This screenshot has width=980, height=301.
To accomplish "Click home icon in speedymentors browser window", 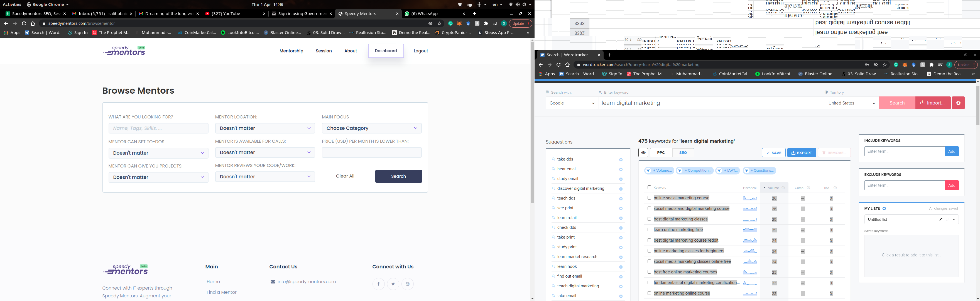I will pyautogui.click(x=33, y=23).
